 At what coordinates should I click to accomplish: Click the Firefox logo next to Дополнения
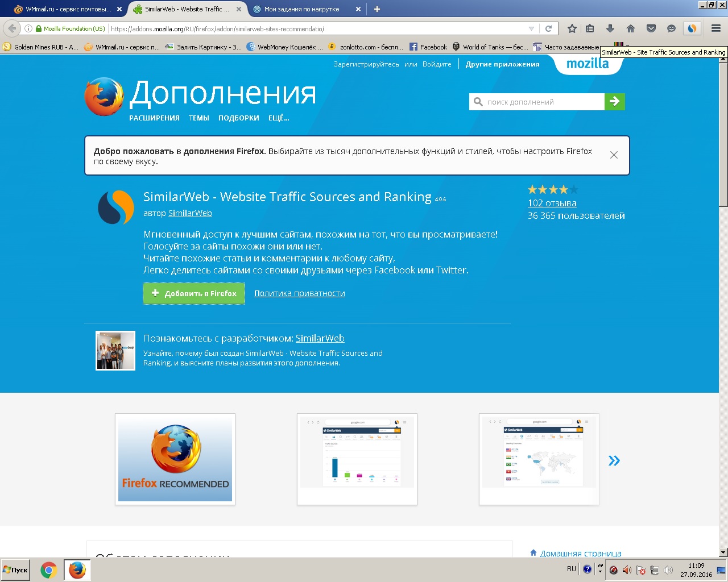click(x=104, y=97)
